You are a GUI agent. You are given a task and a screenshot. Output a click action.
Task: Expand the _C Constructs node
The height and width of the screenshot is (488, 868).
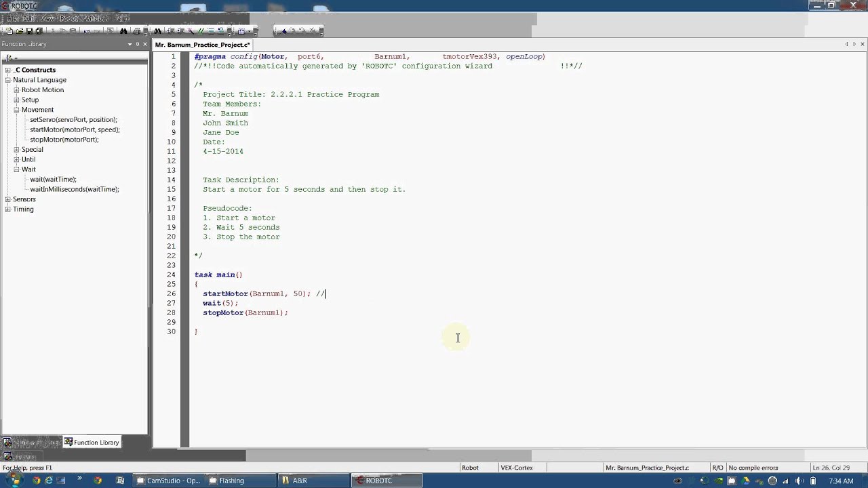[x=8, y=70]
